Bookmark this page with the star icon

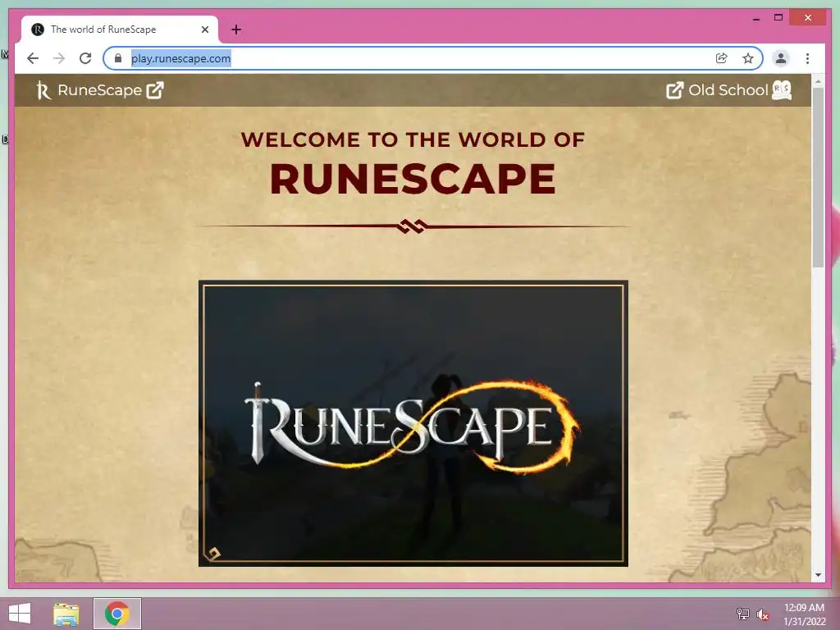coord(748,58)
